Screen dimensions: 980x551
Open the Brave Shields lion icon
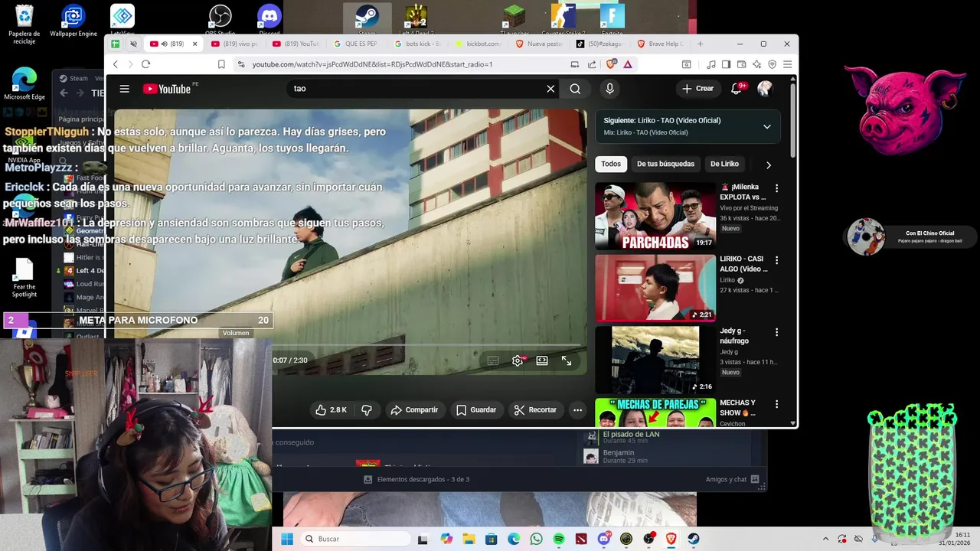pyautogui.click(x=610, y=64)
